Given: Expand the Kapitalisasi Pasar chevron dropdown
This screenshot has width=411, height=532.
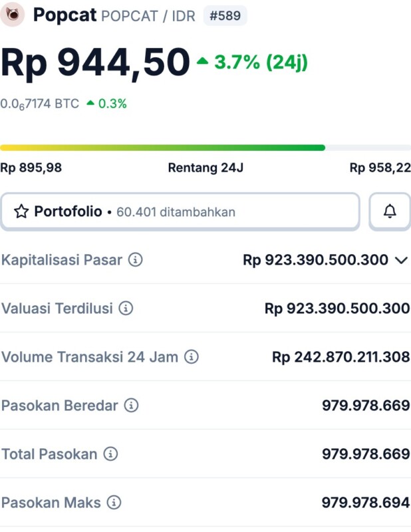Looking at the screenshot, I should (x=401, y=260).
